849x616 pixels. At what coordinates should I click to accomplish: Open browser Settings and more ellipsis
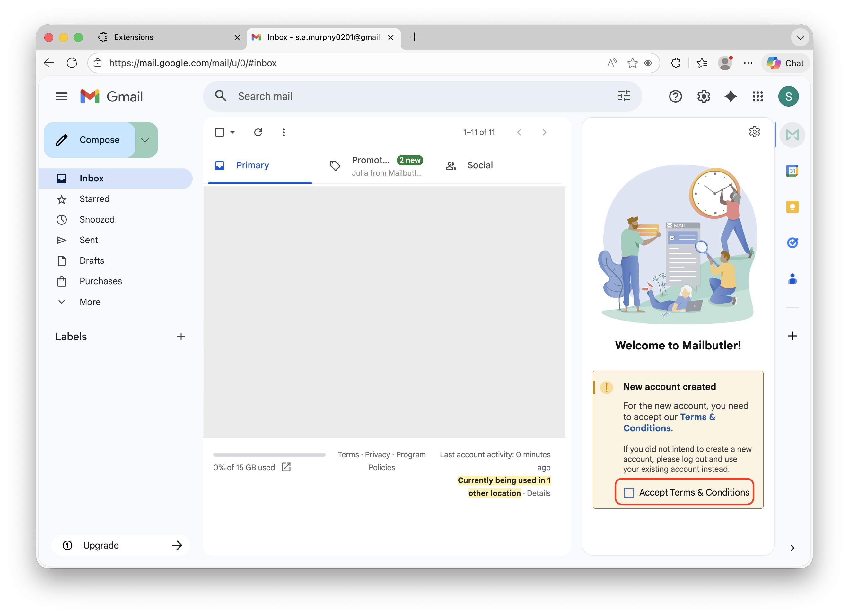(748, 63)
